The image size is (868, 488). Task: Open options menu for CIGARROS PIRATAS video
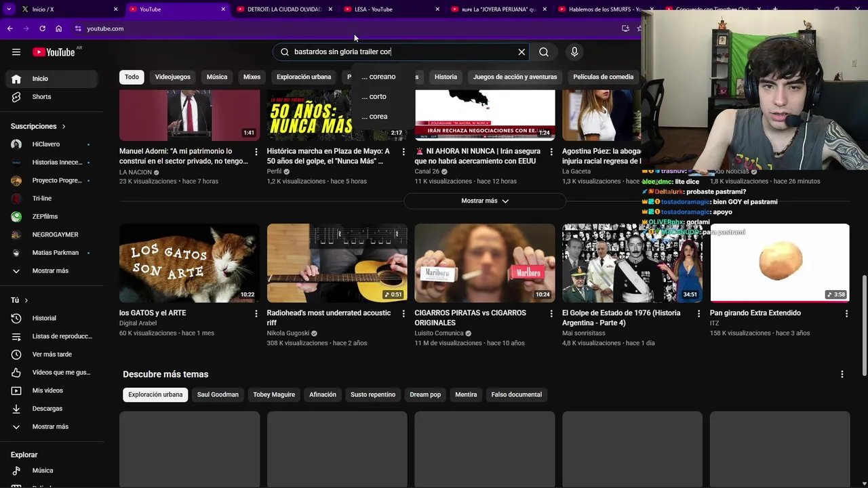click(551, 314)
